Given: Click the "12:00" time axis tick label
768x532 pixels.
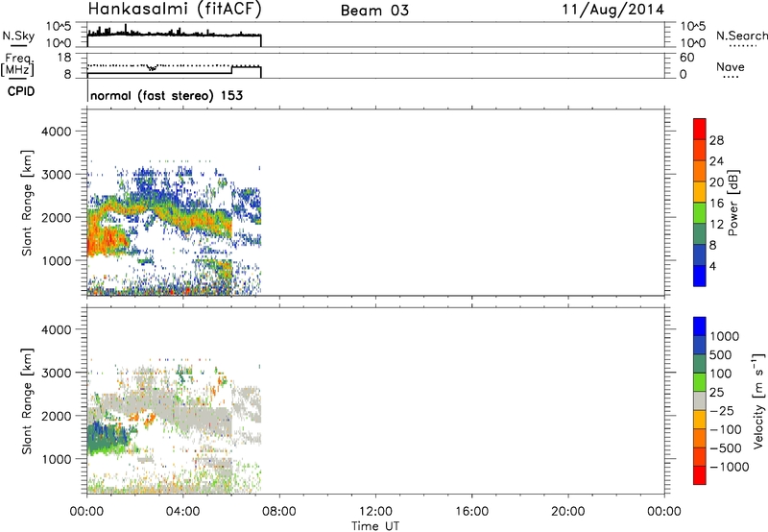Looking at the screenshot, I should point(375,512).
